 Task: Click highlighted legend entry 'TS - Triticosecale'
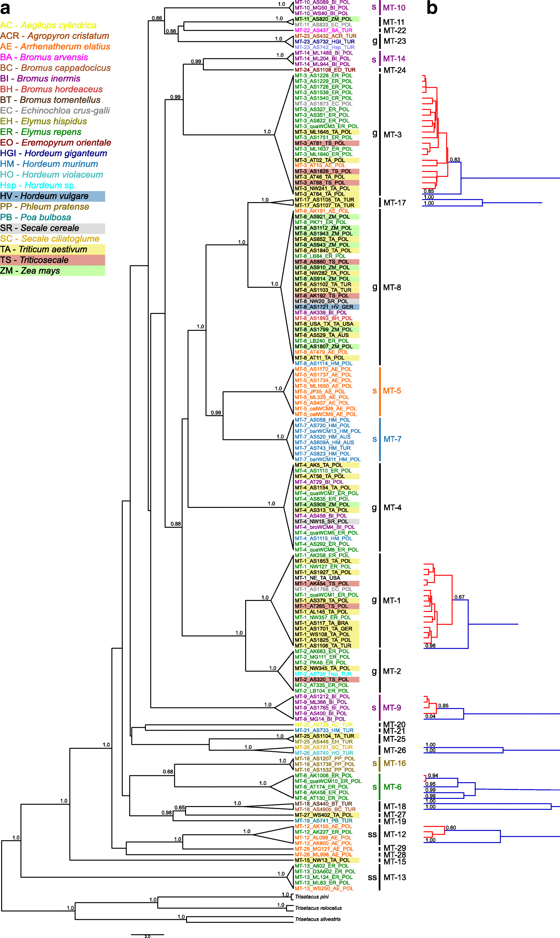coord(53,260)
